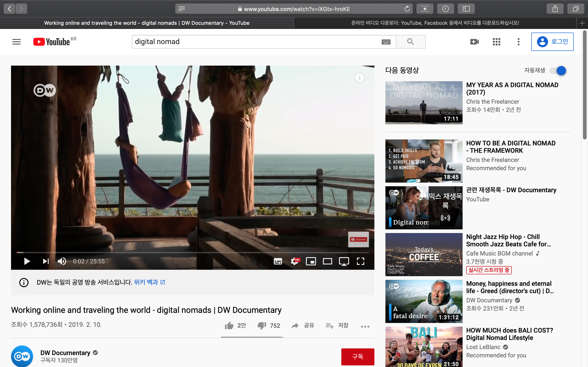Click the create video camera icon

tap(474, 42)
